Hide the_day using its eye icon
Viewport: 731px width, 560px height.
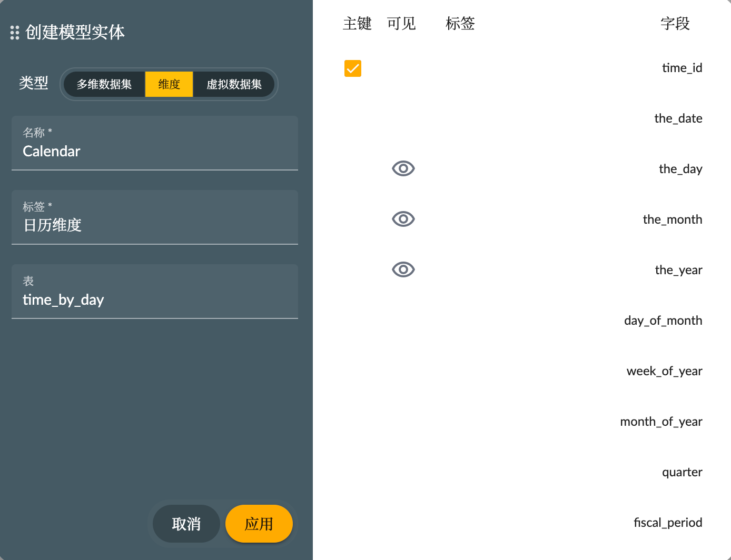[x=403, y=168]
